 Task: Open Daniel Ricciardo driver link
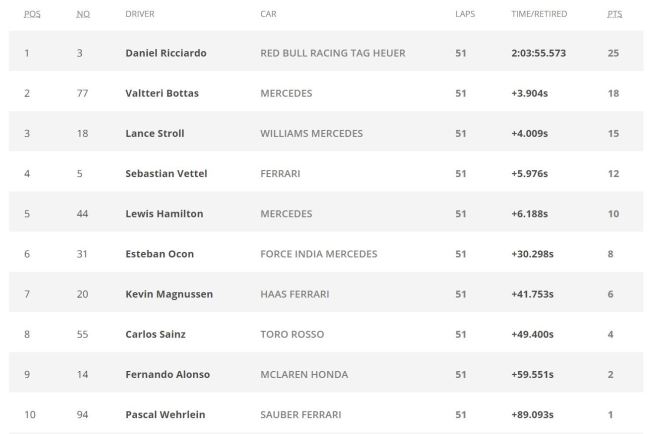pos(166,53)
